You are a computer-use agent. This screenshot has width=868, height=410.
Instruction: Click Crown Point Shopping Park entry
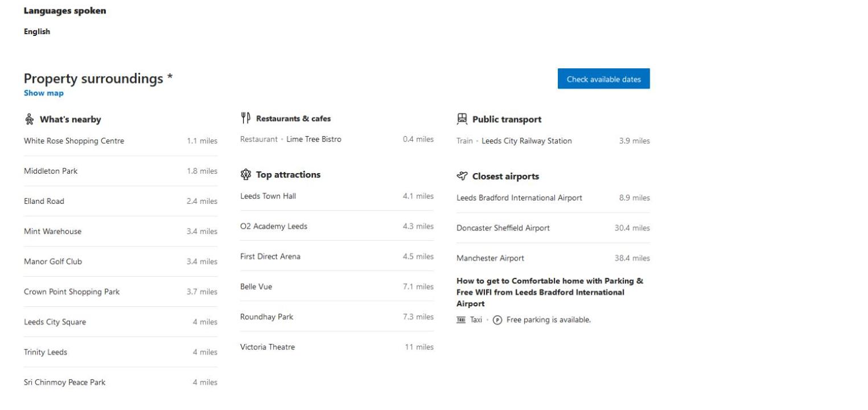point(121,292)
